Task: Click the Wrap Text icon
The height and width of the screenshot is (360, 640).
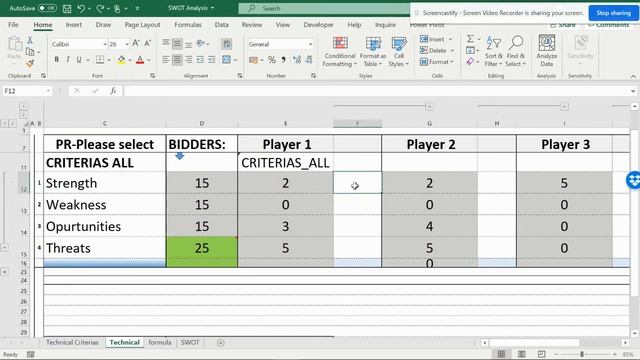Action: point(227,43)
